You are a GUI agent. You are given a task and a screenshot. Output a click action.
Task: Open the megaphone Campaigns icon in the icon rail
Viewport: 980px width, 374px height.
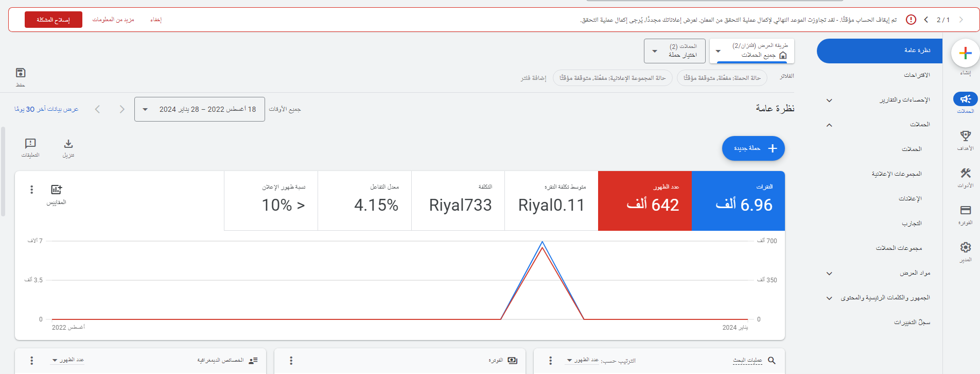click(x=965, y=99)
